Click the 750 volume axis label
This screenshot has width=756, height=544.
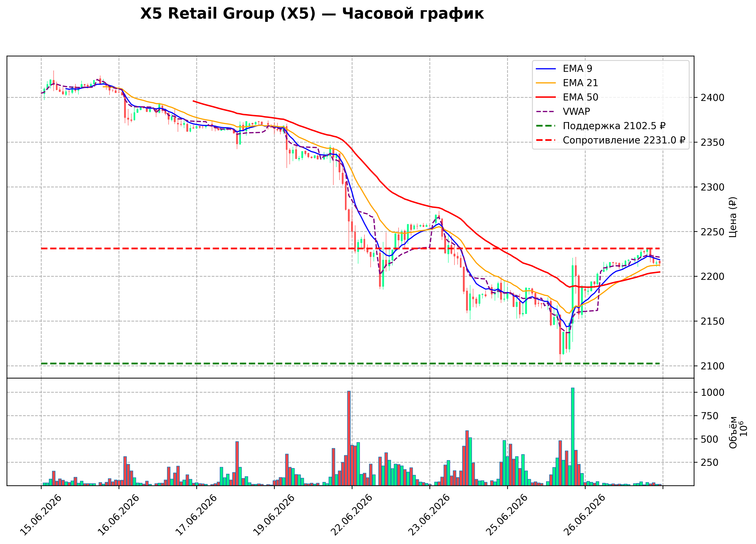tap(709, 416)
